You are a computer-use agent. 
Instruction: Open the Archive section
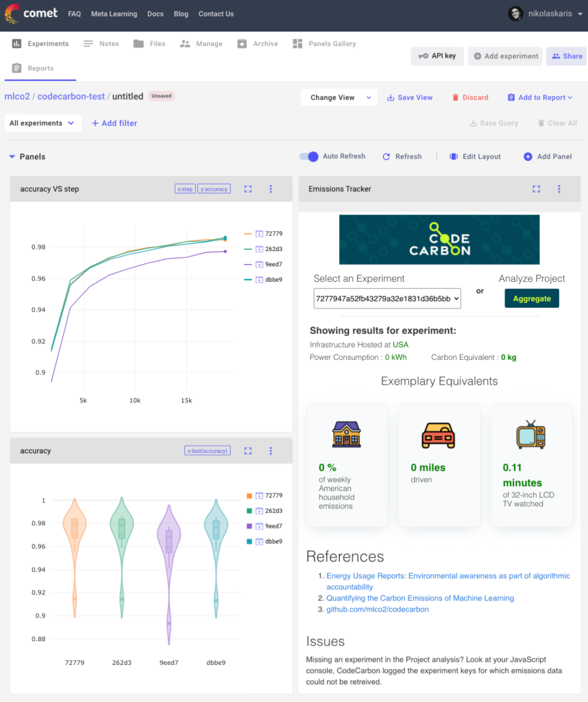pyautogui.click(x=258, y=43)
